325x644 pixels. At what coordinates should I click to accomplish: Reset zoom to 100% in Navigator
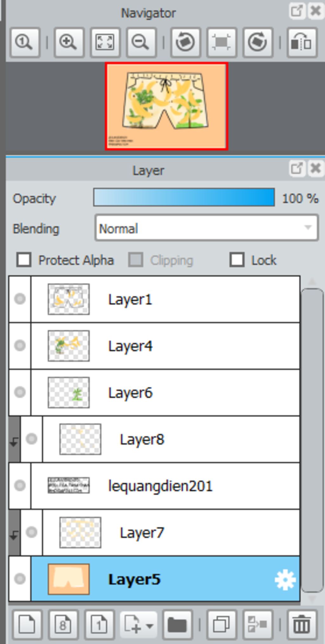pyautogui.click(x=25, y=42)
